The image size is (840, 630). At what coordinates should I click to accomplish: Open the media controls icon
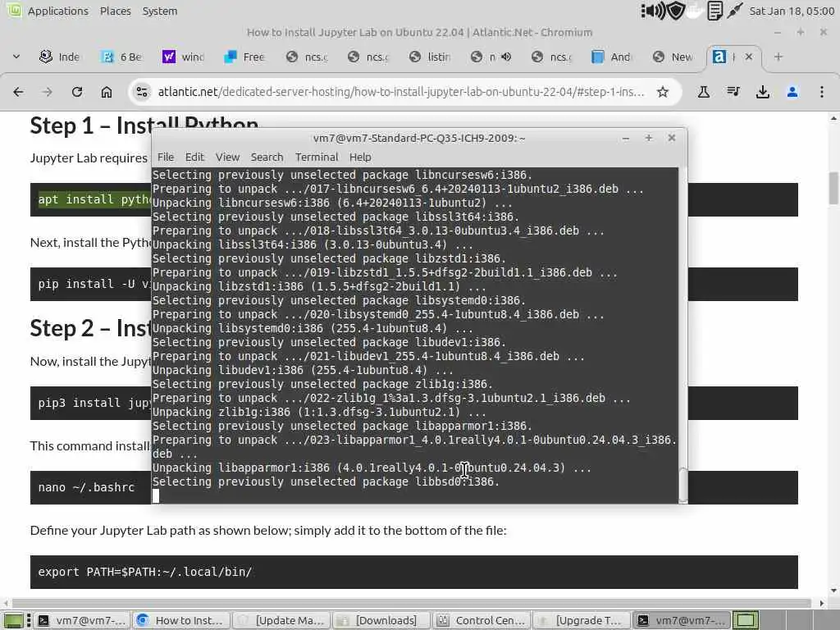(733, 92)
